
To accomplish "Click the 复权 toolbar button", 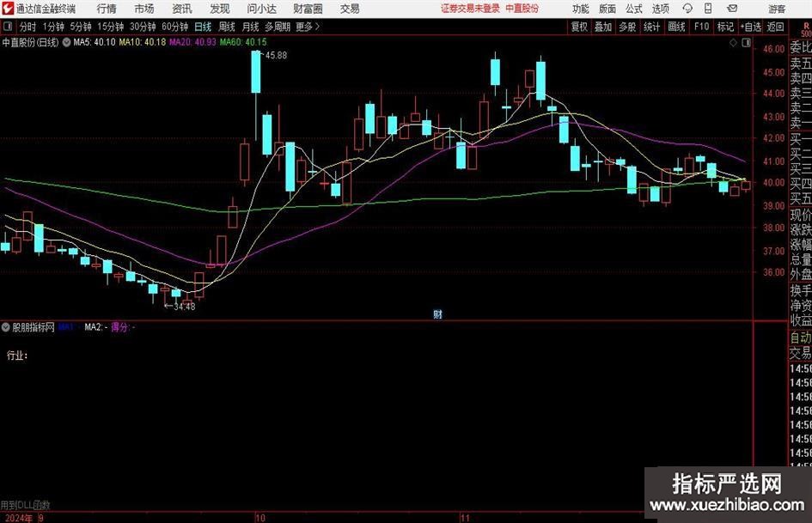I will click(579, 27).
